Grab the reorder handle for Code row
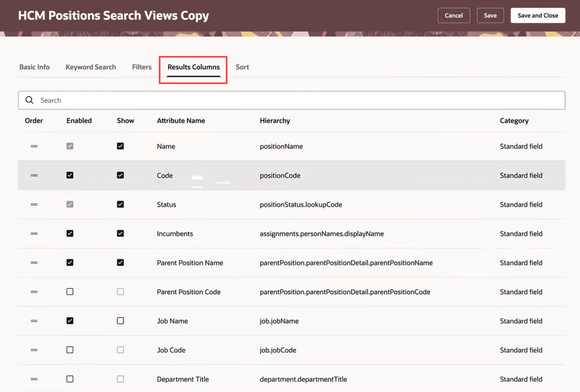580x392 pixels. [34, 175]
